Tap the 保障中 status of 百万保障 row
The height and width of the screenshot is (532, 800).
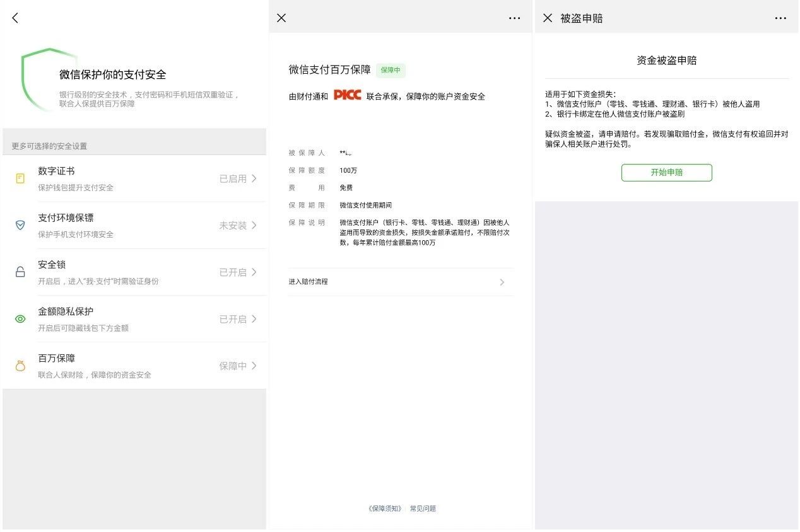point(233,366)
